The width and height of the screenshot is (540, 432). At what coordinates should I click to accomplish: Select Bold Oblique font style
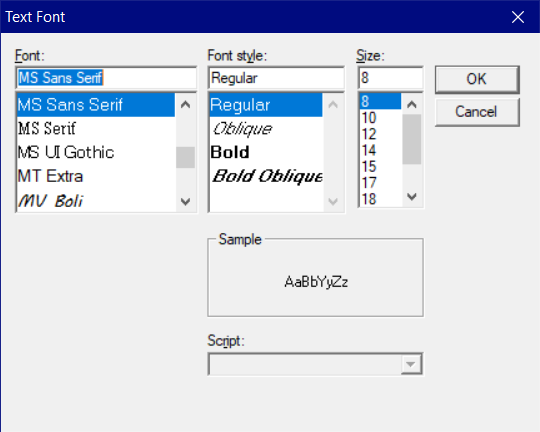tap(266, 176)
